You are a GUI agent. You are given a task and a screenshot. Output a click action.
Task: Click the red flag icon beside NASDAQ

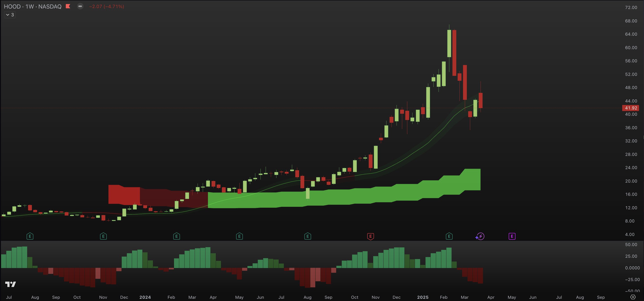[68, 6]
